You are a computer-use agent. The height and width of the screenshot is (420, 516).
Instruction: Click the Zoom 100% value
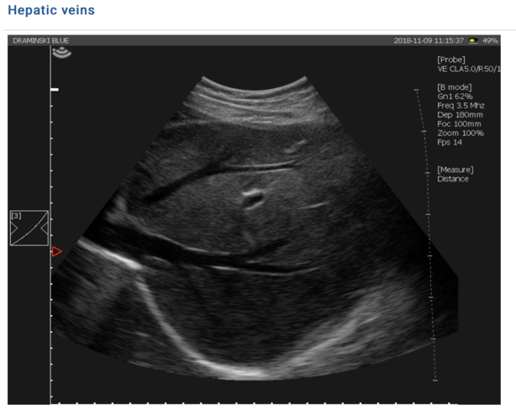pos(461,134)
